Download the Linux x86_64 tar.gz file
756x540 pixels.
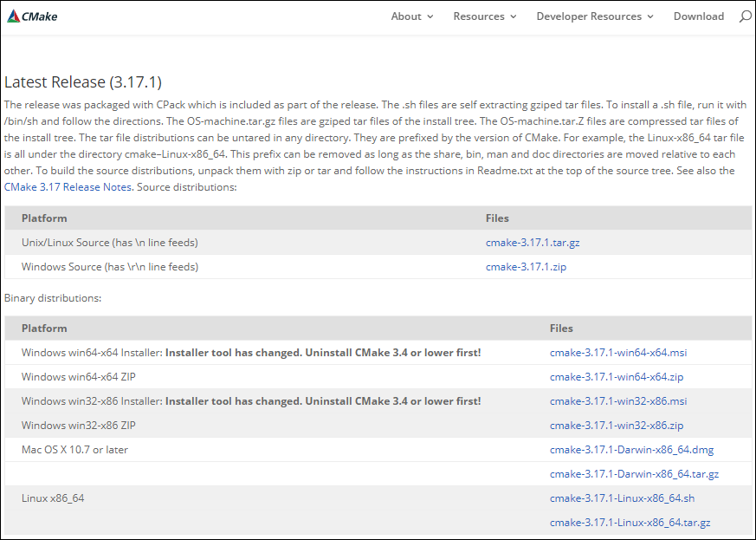point(630,523)
